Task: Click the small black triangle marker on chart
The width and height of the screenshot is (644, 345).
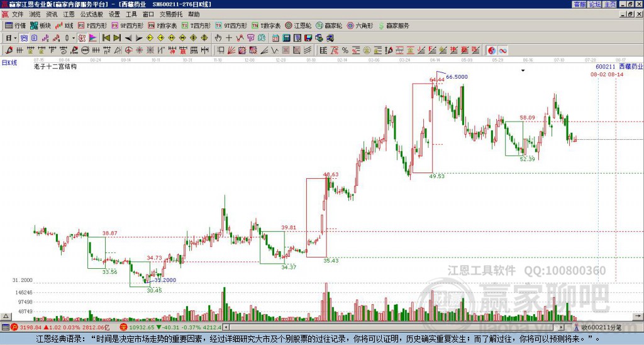Action: [x=523, y=71]
